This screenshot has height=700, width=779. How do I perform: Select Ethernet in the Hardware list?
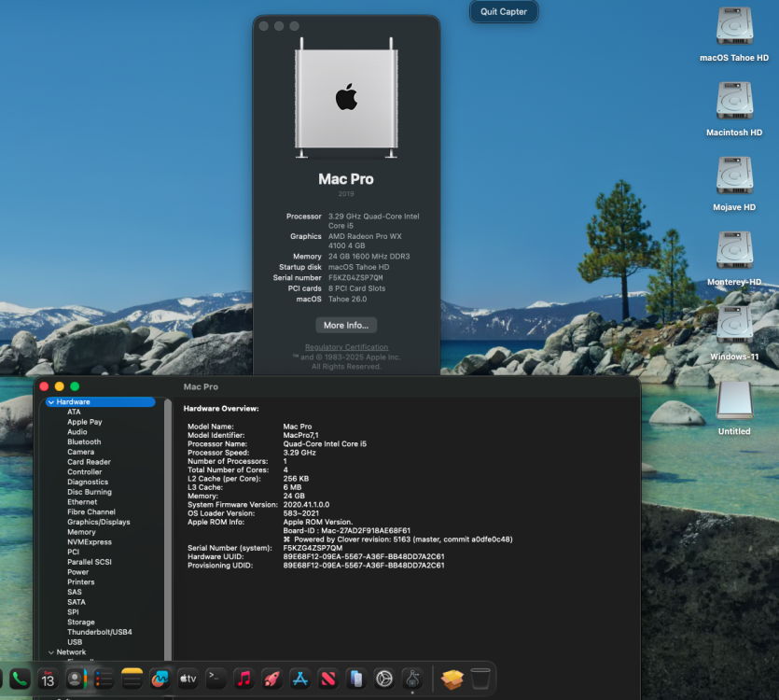tap(82, 501)
